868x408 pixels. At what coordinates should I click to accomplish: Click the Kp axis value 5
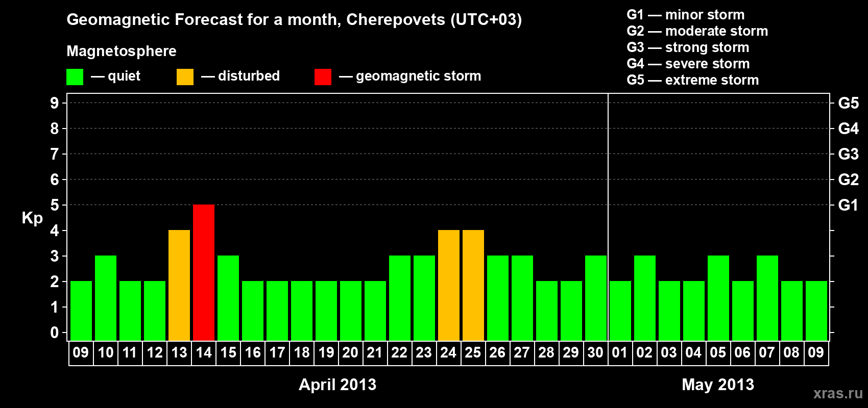pyautogui.click(x=55, y=205)
